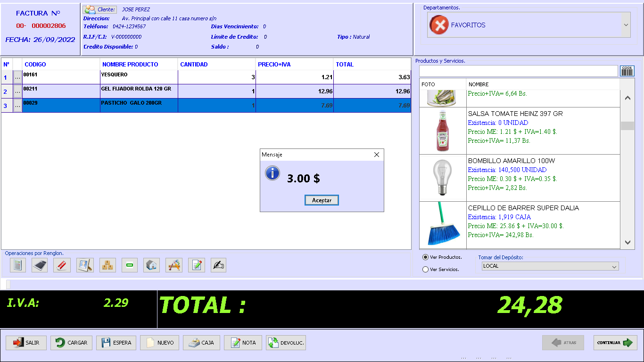Click CONTINUAR with green arrow
The height and width of the screenshot is (362, 644).
615,343
